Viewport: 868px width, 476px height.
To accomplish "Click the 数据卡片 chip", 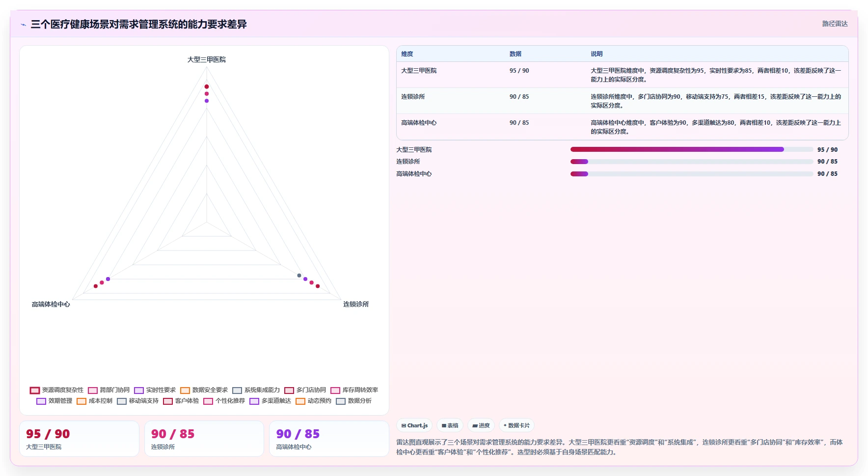I will (516, 425).
